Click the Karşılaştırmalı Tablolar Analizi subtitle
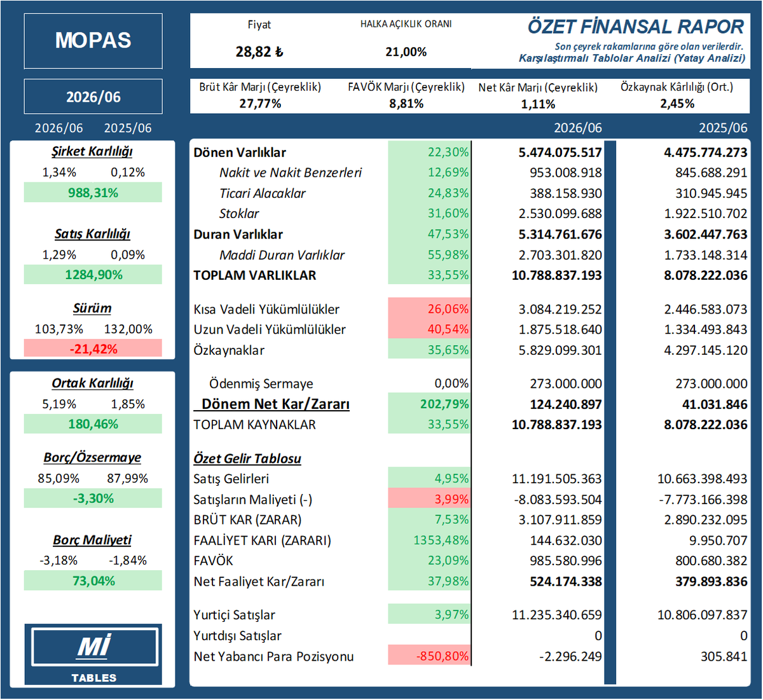763x700 pixels. click(632, 58)
